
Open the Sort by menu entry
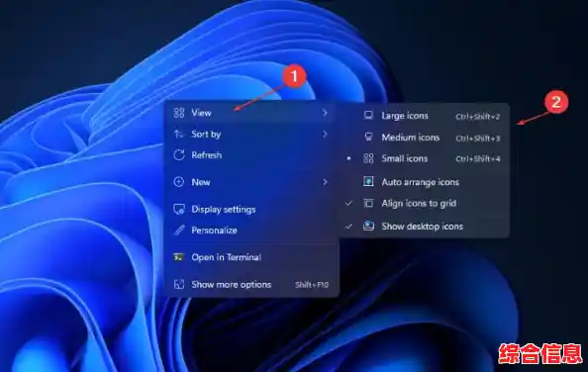coord(251,134)
